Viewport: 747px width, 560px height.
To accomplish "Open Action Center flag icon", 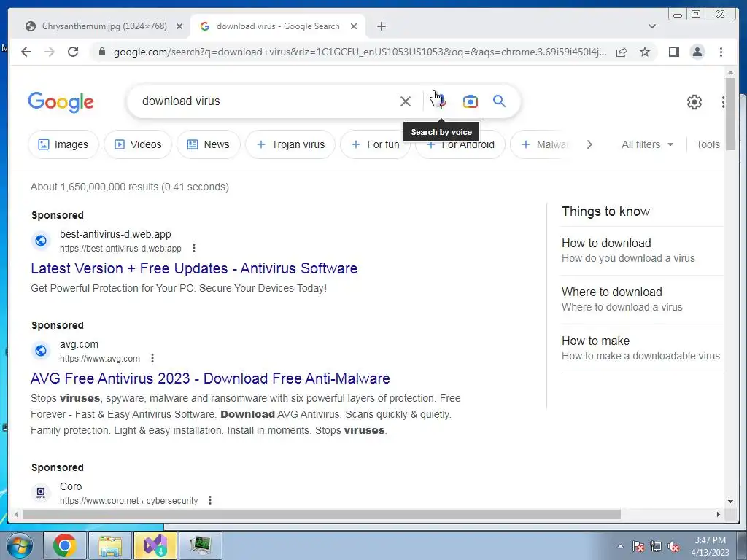I will tap(638, 546).
